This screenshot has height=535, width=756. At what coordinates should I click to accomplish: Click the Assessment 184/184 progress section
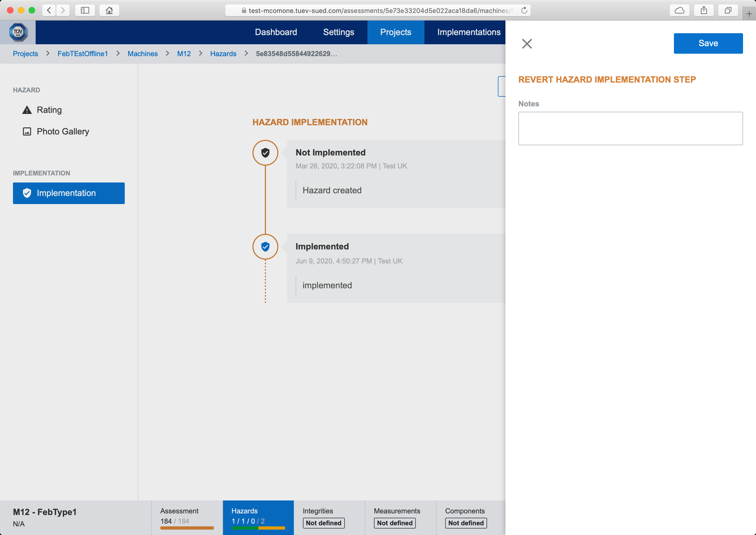187,517
